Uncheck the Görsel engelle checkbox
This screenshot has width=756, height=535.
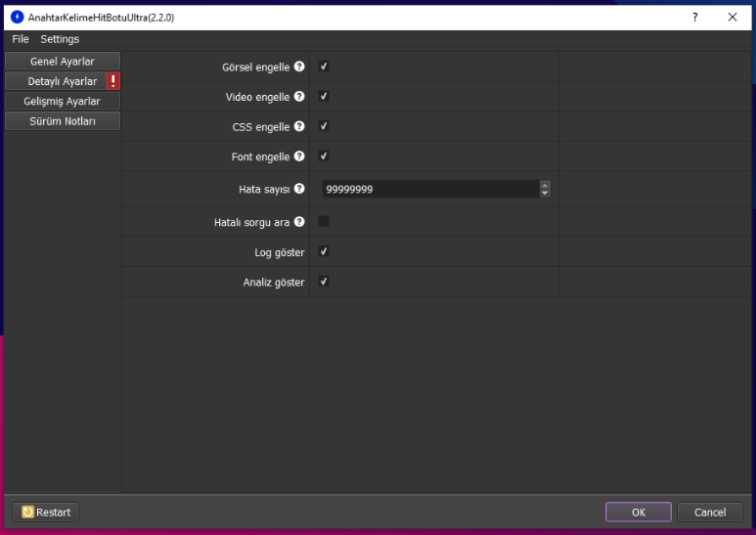[324, 67]
